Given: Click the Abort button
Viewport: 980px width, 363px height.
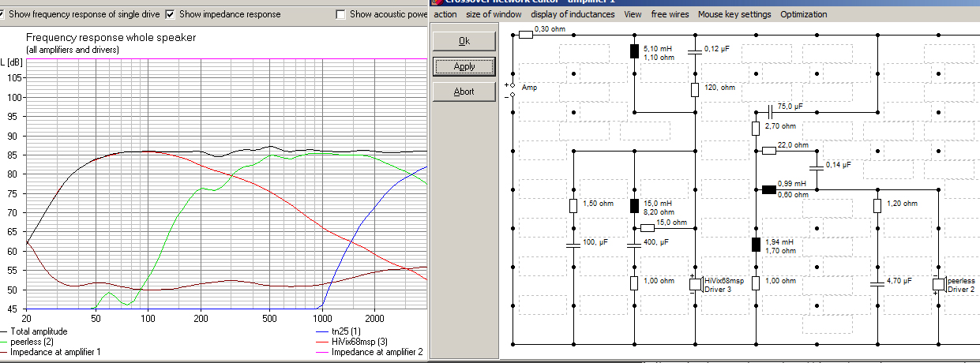Looking at the screenshot, I should [x=464, y=92].
